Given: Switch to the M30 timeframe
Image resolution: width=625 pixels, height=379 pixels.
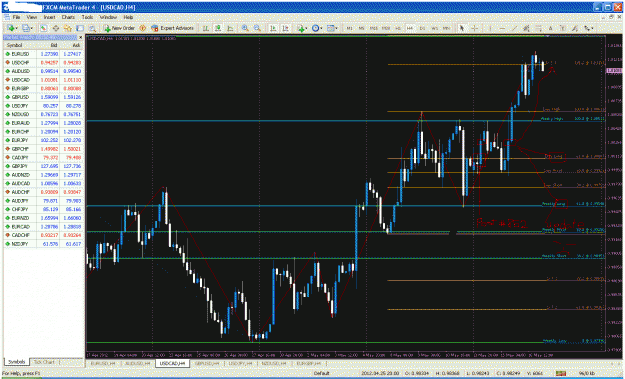Looking at the screenshot, I should 386,28.
